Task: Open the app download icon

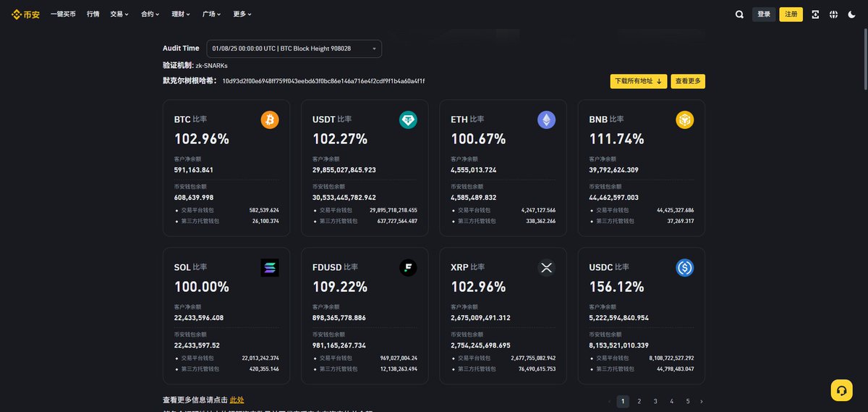Action: pos(815,14)
